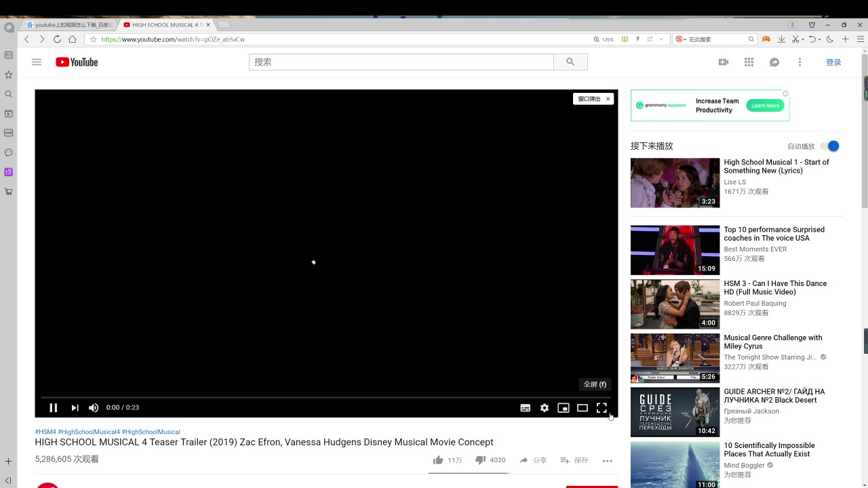Click the 分享 share button
868x488 pixels.
pos(532,460)
